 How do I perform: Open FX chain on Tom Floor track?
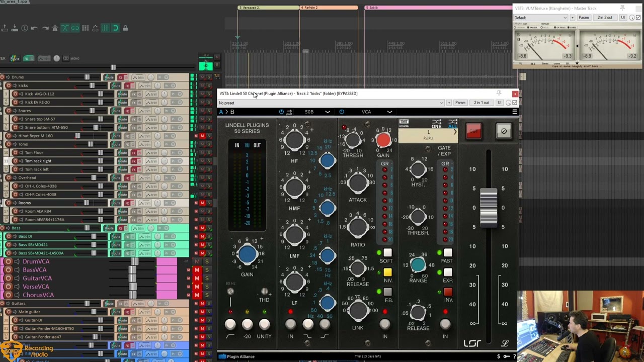coord(134,152)
